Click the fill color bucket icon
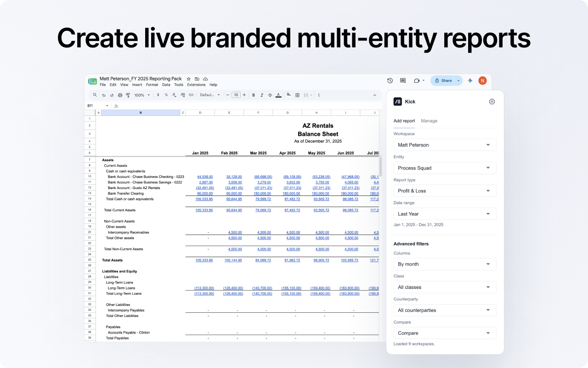This screenshot has height=368, width=588. [x=288, y=95]
